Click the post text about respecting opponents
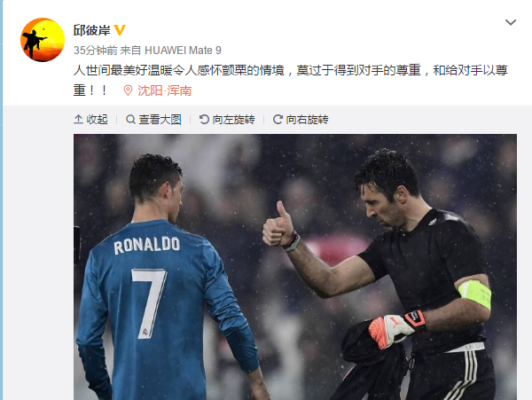 pos(291,81)
